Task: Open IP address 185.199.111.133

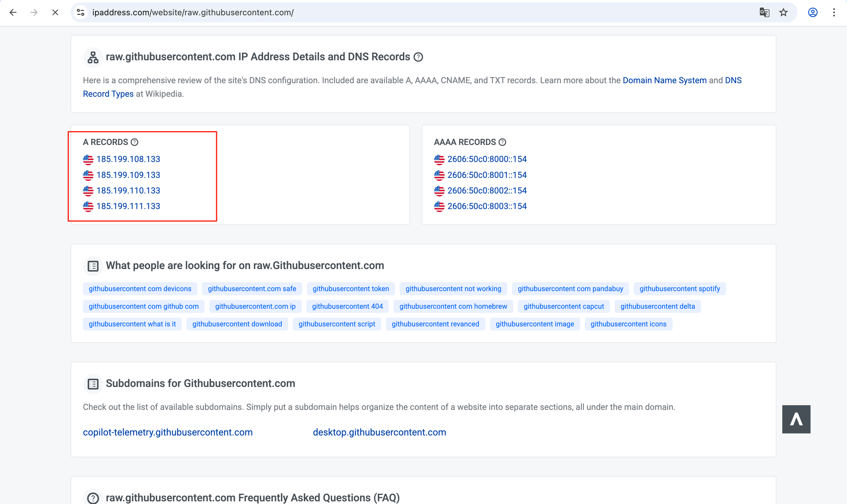Action: click(x=128, y=206)
